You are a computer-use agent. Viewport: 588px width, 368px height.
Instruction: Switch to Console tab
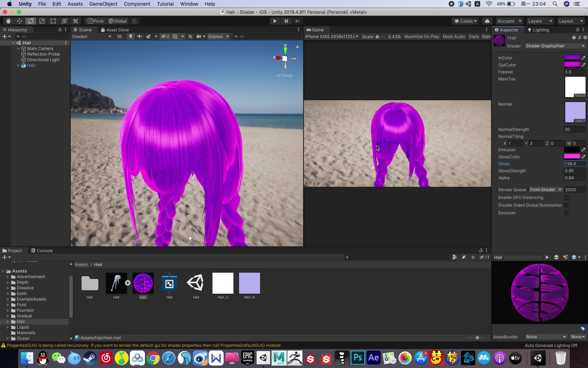pyautogui.click(x=42, y=251)
